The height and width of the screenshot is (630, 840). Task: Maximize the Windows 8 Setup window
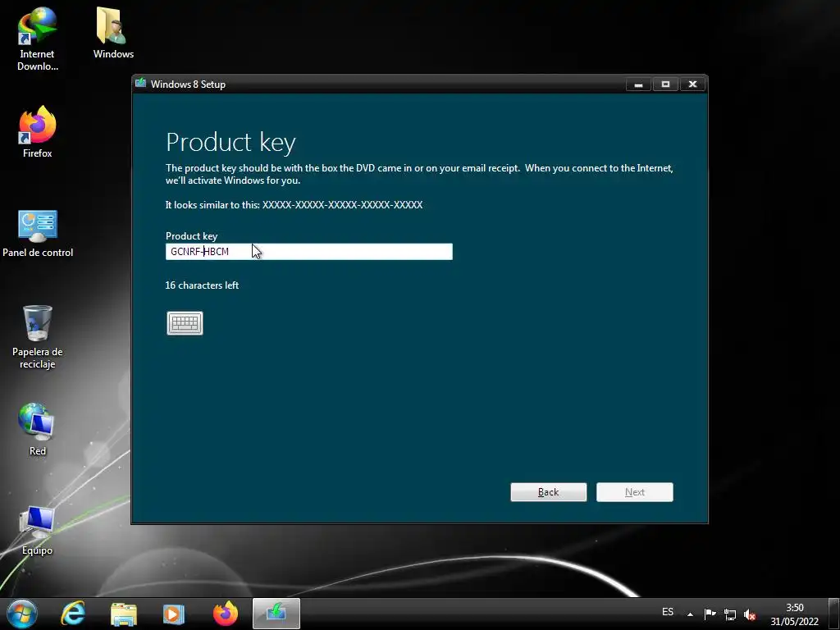[x=665, y=84]
